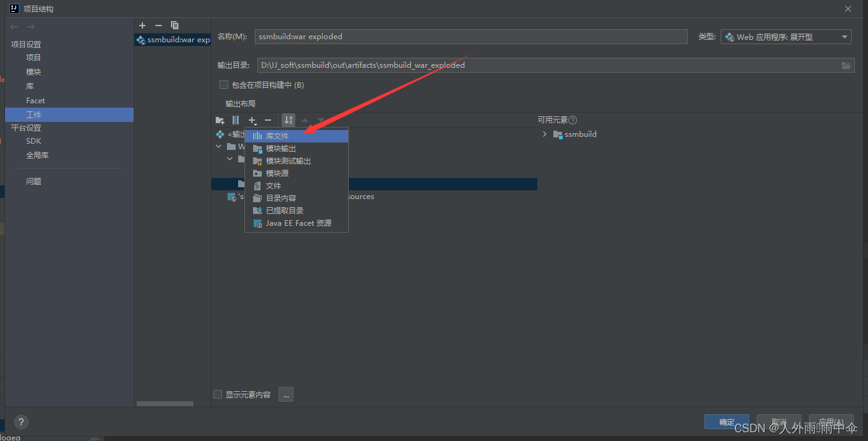Open the 类型 Web 应用程序 dropdown

coord(786,37)
